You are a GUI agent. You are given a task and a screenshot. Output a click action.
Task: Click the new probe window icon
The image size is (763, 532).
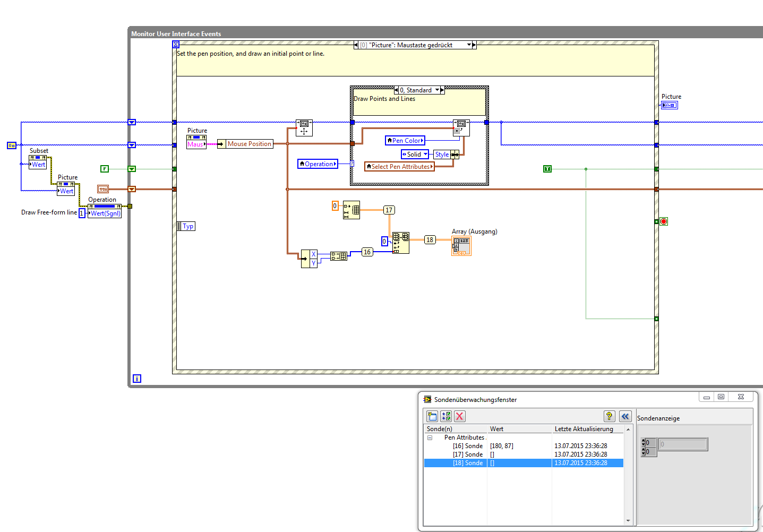tap(432, 416)
